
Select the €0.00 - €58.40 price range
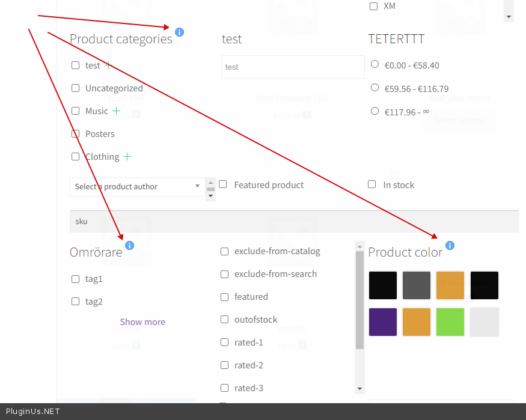375,64
